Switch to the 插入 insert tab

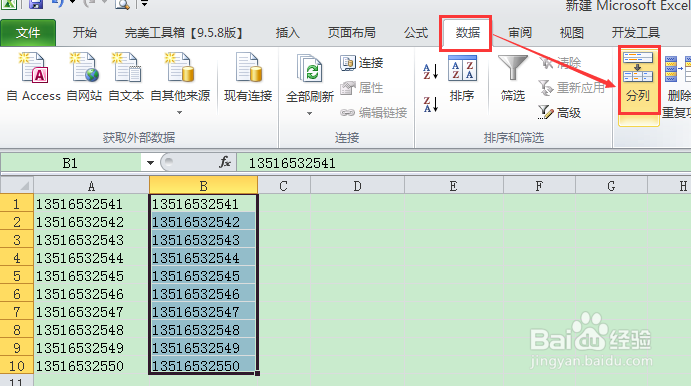[287, 33]
